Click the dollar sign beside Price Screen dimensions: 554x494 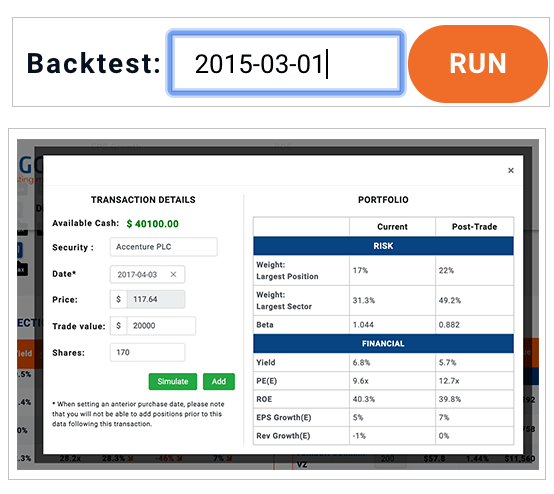point(118,299)
